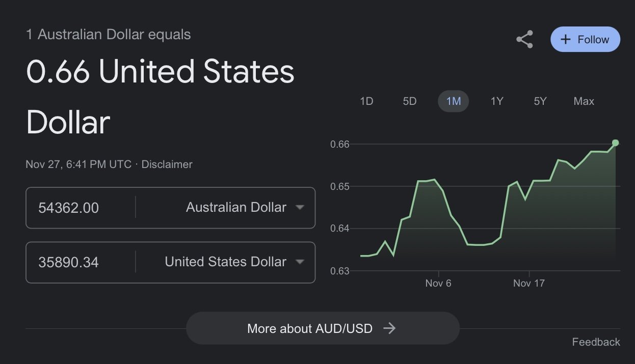This screenshot has width=635, height=364.
Task: Click the arrow icon beside AUD/USD
Action: coord(389,328)
